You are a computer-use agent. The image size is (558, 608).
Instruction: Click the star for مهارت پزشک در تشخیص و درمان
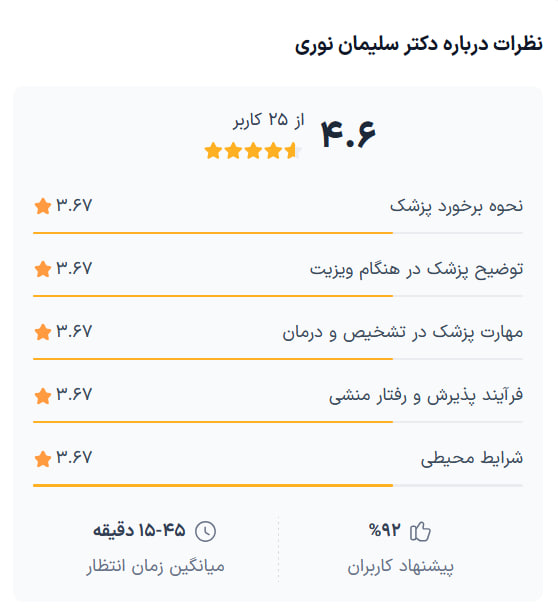43,332
